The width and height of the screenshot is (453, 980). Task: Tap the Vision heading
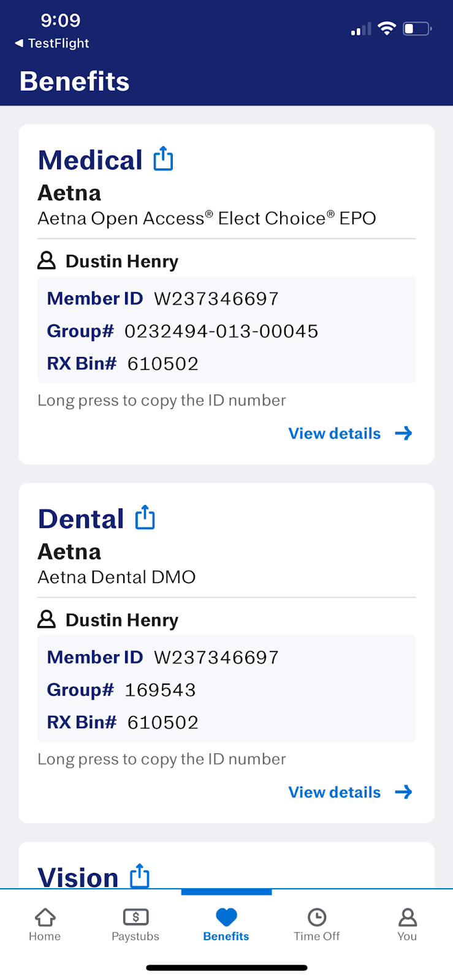(78, 877)
